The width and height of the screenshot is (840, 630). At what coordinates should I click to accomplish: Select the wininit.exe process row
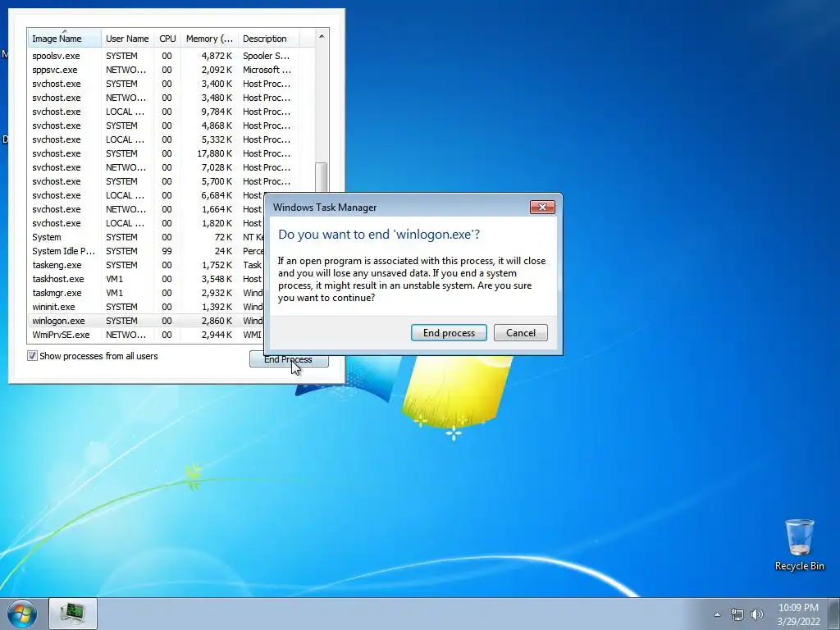(145, 307)
